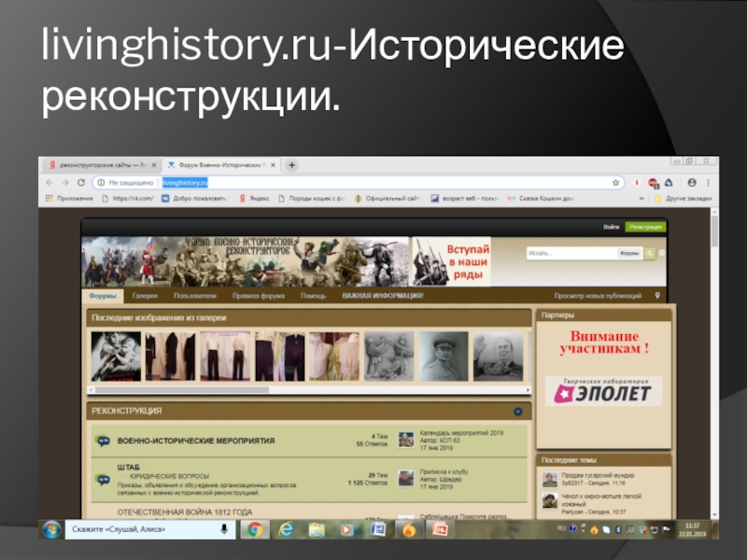The image size is (747, 560).
Task: Open the 'Породы кошек' bookmark
Action: click(x=311, y=199)
